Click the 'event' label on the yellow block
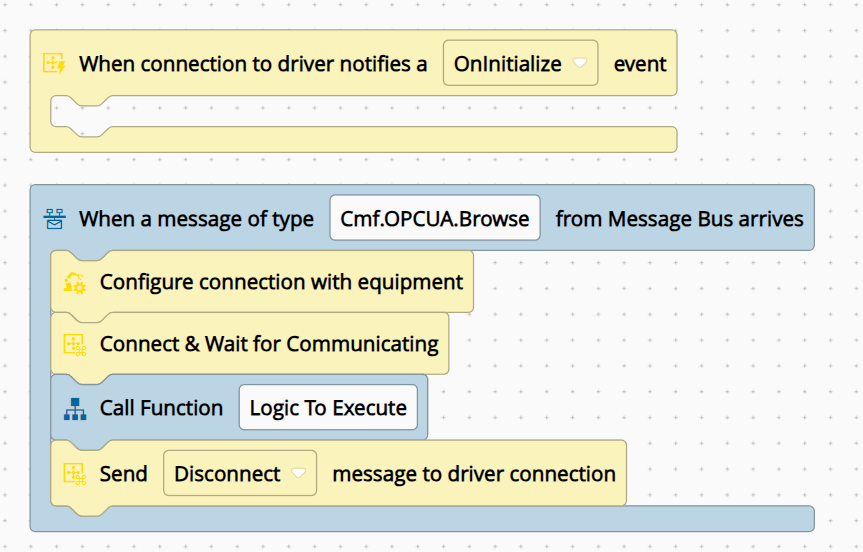 click(640, 64)
